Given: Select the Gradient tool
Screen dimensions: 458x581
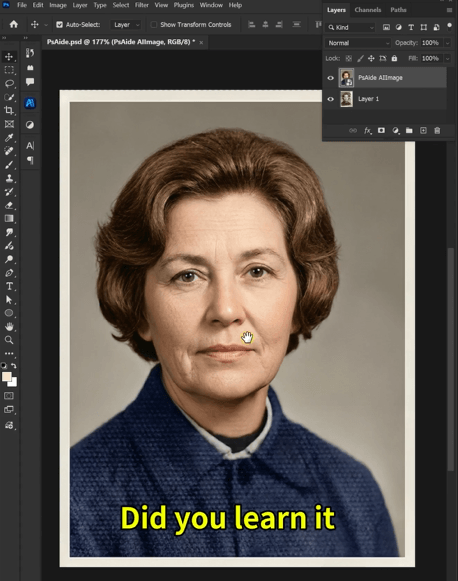Looking at the screenshot, I should [x=9, y=219].
